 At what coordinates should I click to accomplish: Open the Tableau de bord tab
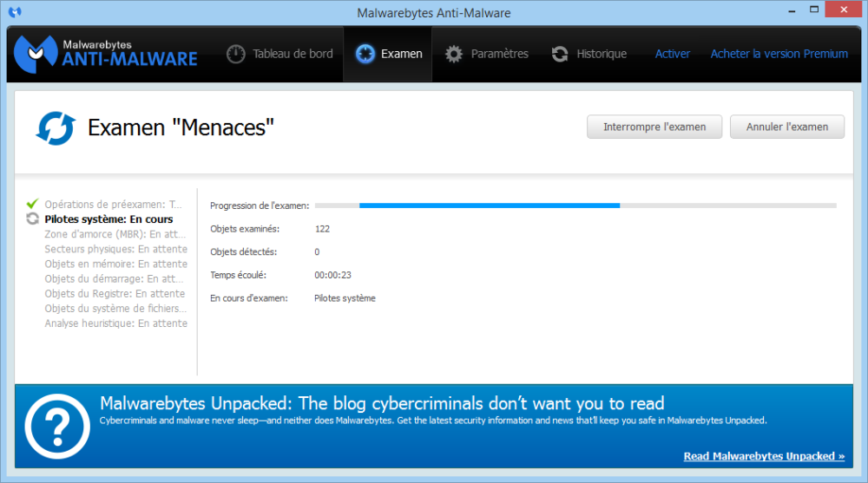pyautogui.click(x=279, y=54)
